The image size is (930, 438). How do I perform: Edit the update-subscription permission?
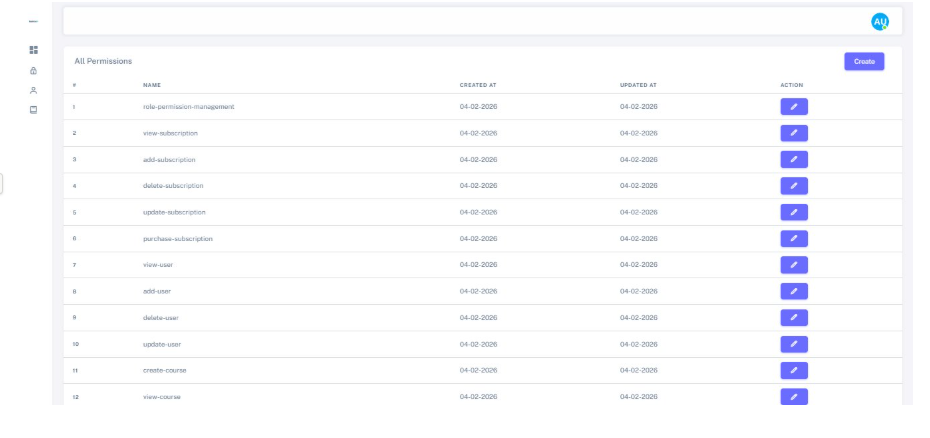pos(794,212)
